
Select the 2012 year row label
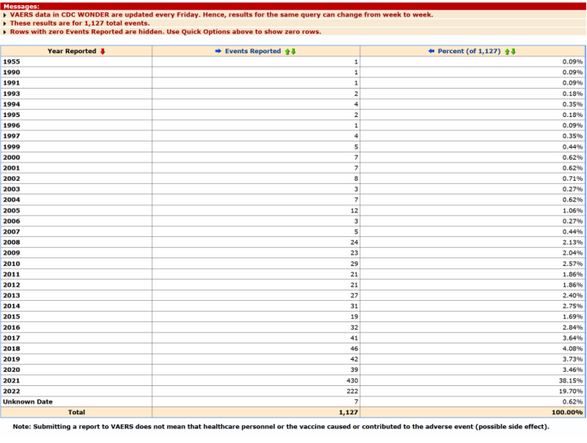[12, 285]
